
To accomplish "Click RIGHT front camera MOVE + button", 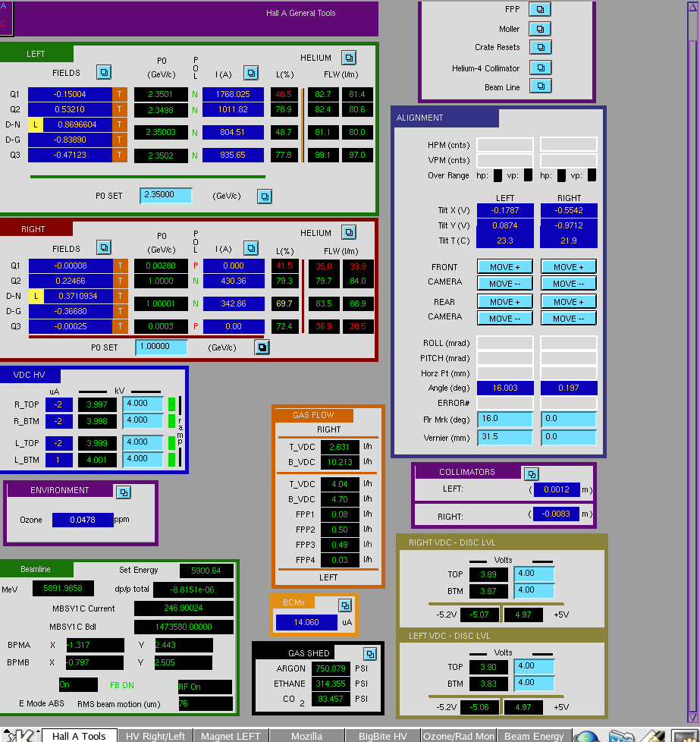I will [569, 267].
